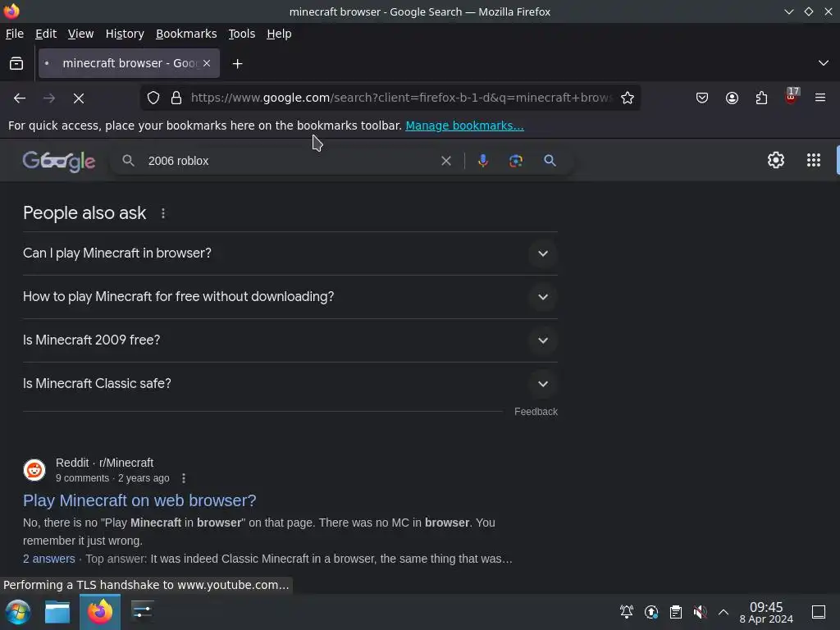Click inside the Google search box
This screenshot has width=840, height=630.
[x=290, y=161]
